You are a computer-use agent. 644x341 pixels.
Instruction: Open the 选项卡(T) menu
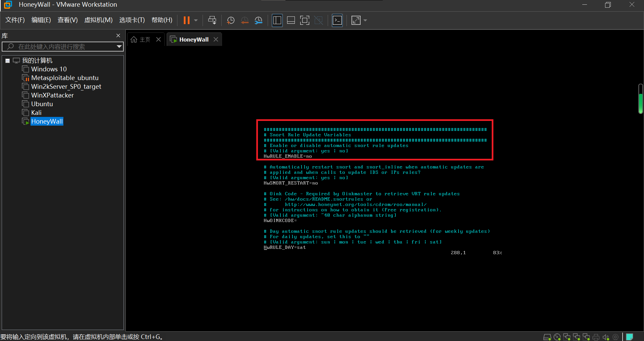(x=132, y=20)
